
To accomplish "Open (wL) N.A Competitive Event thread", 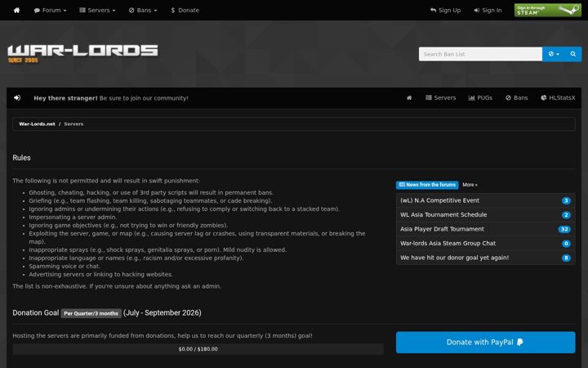I will (x=439, y=200).
